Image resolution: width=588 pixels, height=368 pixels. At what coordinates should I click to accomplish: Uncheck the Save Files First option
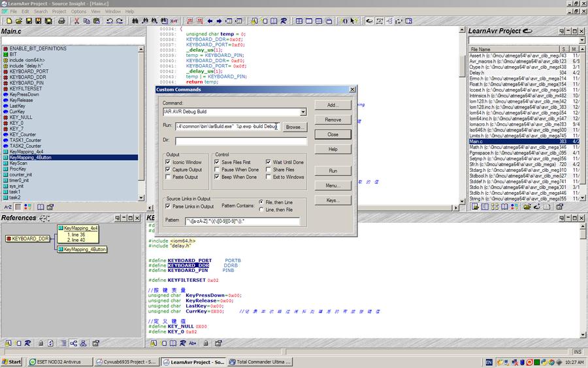(218, 162)
